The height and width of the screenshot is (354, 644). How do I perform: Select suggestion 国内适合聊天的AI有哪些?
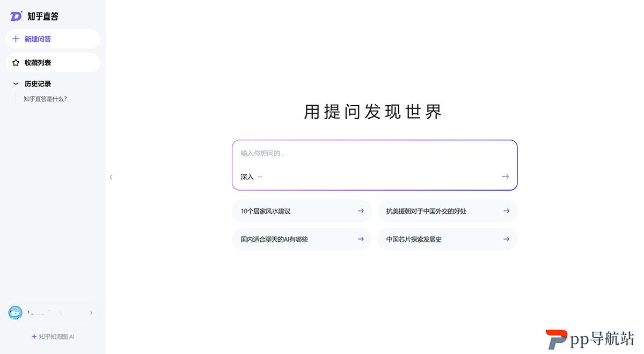coord(302,239)
